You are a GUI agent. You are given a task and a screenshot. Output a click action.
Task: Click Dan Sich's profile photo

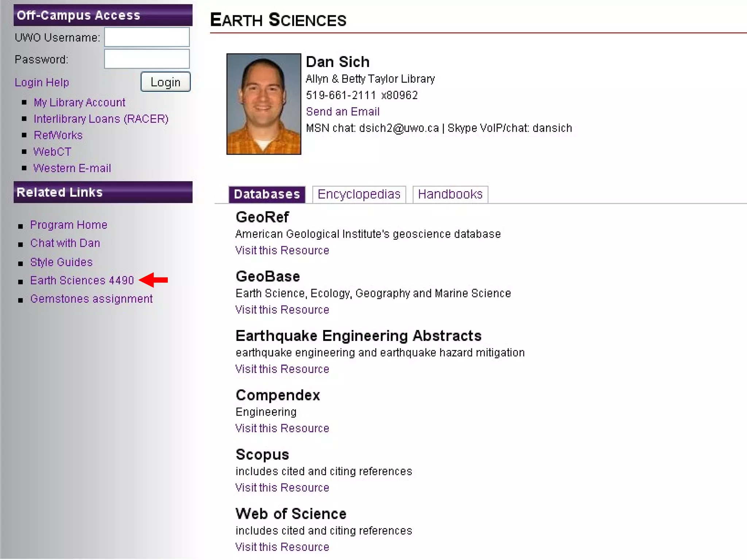(x=263, y=104)
